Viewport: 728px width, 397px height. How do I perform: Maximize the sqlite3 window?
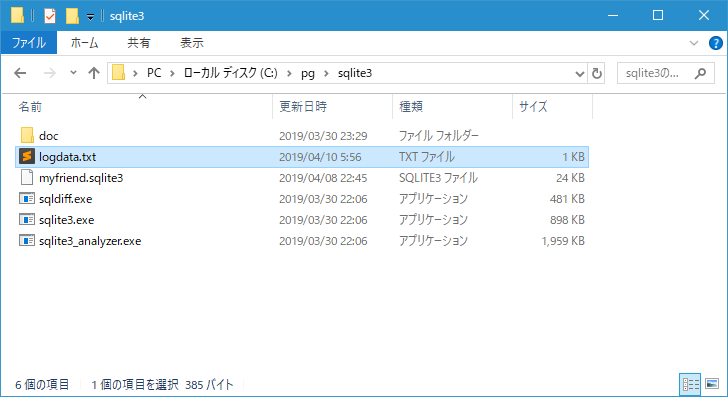point(657,15)
